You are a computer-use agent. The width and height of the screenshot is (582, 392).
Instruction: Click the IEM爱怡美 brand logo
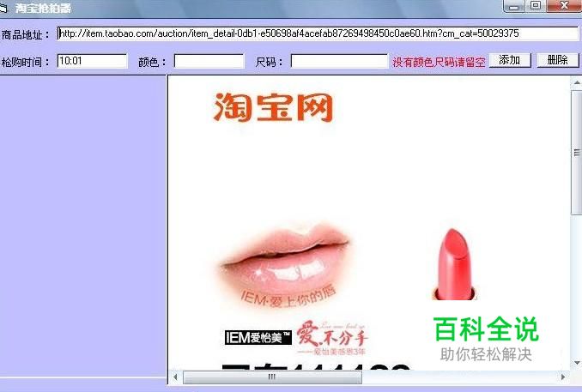pyautogui.click(x=258, y=337)
